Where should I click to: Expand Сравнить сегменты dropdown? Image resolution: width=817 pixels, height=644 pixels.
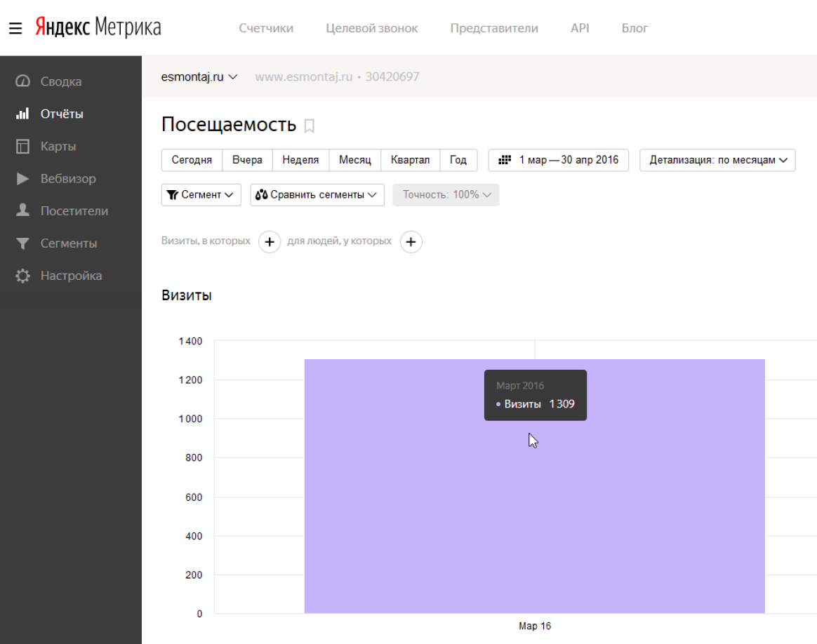317,195
